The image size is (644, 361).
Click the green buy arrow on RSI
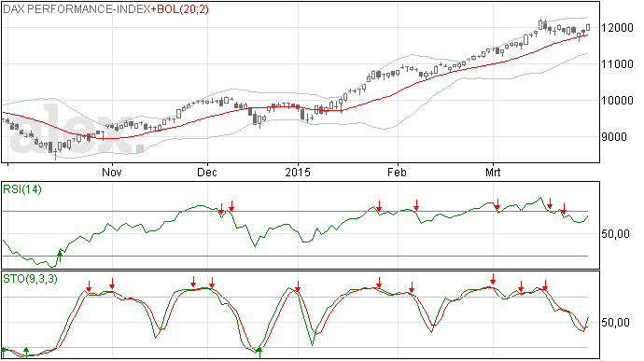tap(60, 257)
